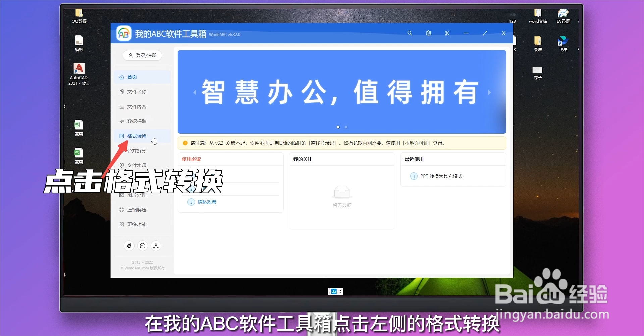The image size is (644, 336).
Task: Click the 图片处理 sidebar item
Action: (142, 195)
